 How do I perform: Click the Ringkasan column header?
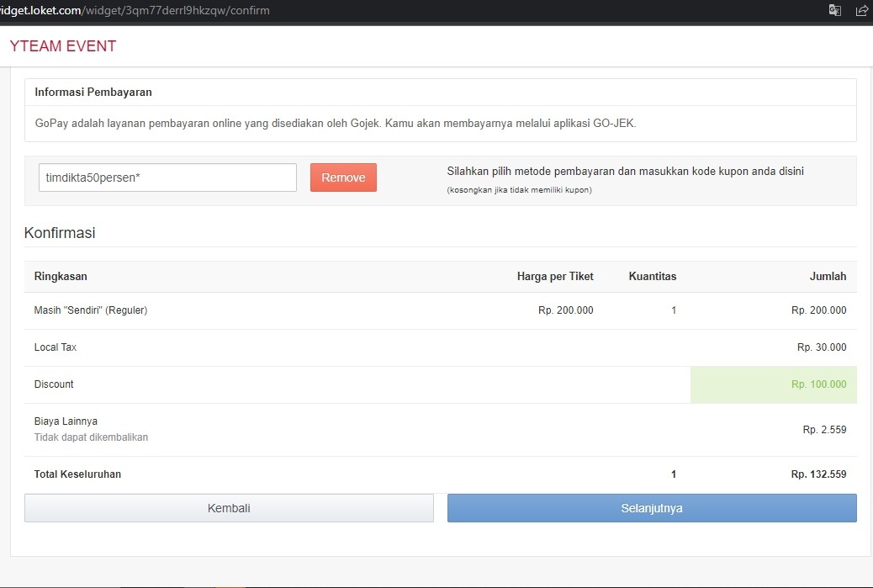click(61, 276)
